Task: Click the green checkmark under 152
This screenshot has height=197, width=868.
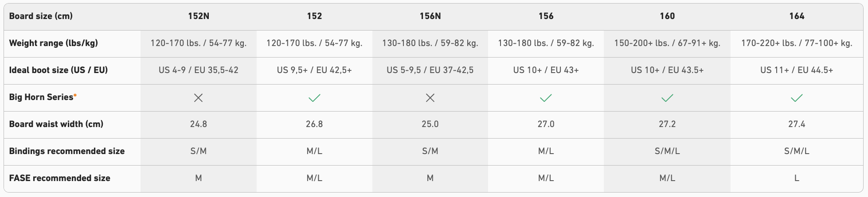Action: point(314,98)
